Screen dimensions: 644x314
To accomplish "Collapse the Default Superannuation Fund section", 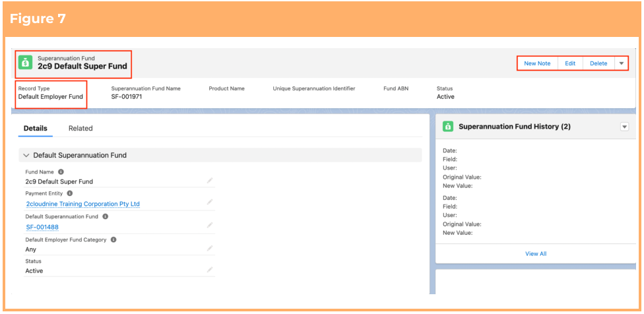I will 26,156.
